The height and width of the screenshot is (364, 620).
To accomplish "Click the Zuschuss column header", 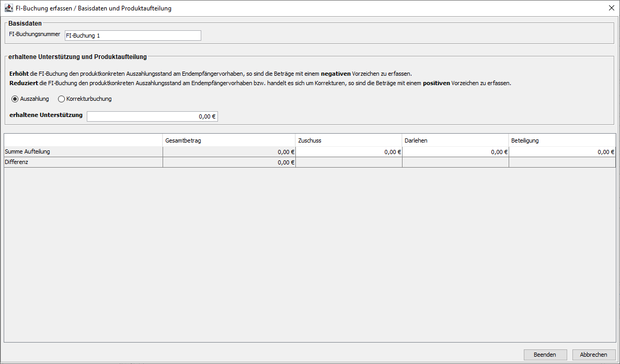I will click(x=349, y=140).
